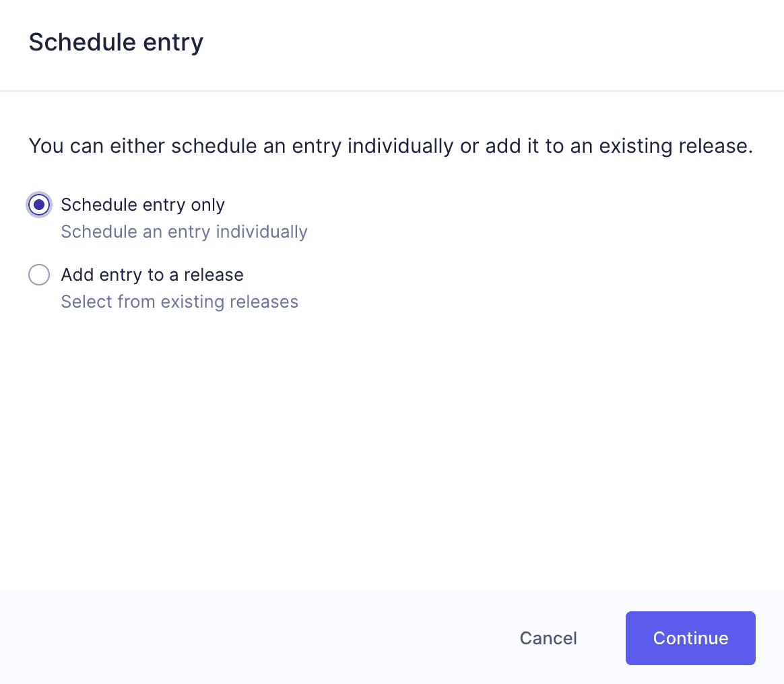784x684 pixels.
Task: Click the introductory sentence about scheduling entries
Action: 391,145
